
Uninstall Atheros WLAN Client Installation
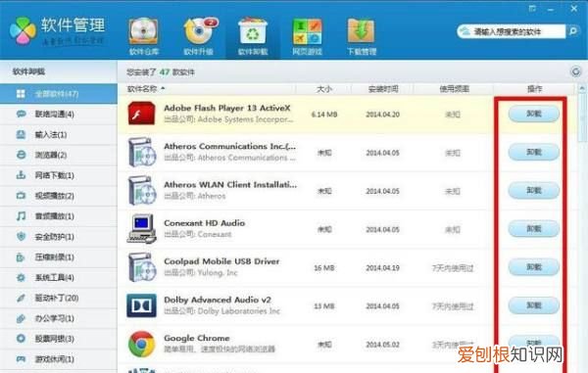(534, 190)
